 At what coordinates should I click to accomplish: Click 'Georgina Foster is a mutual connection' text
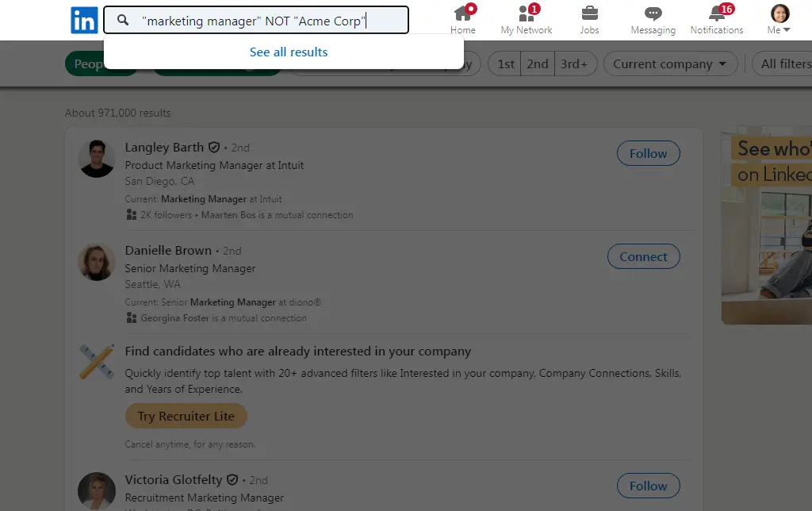point(223,317)
